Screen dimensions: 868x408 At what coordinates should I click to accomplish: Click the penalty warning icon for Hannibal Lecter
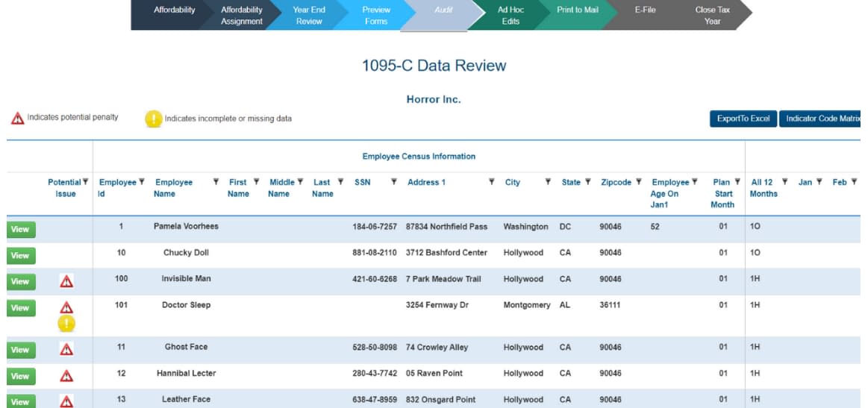66,375
